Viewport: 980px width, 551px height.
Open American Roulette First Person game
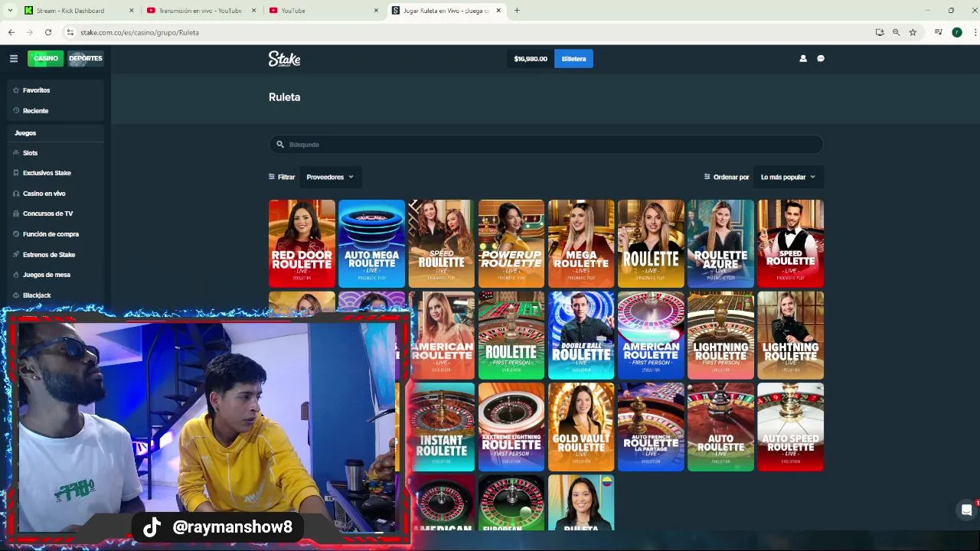tap(651, 335)
